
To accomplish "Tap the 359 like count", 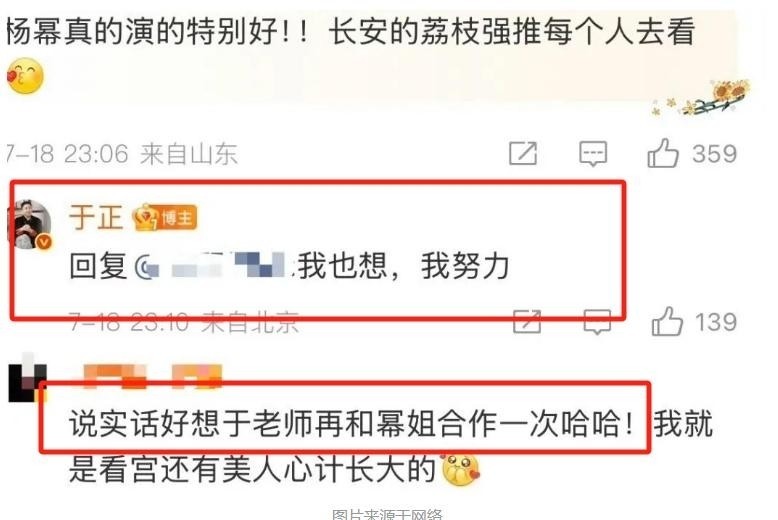I will point(714,154).
